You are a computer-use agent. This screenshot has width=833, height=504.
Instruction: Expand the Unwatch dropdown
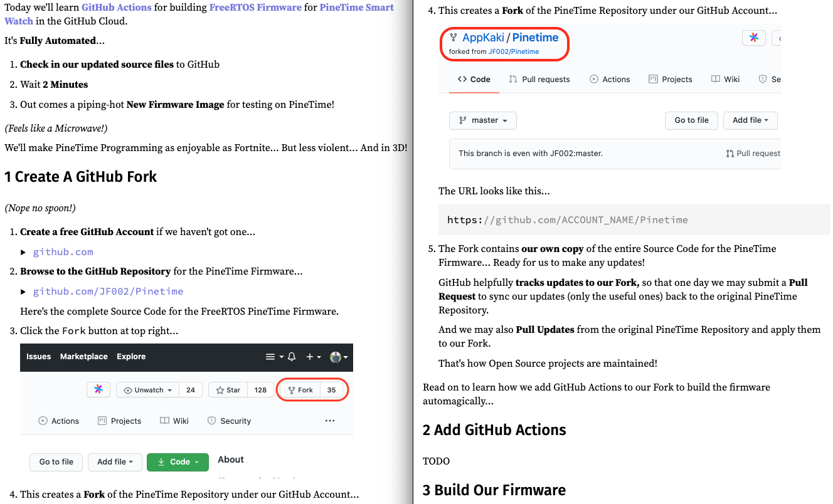click(x=148, y=390)
